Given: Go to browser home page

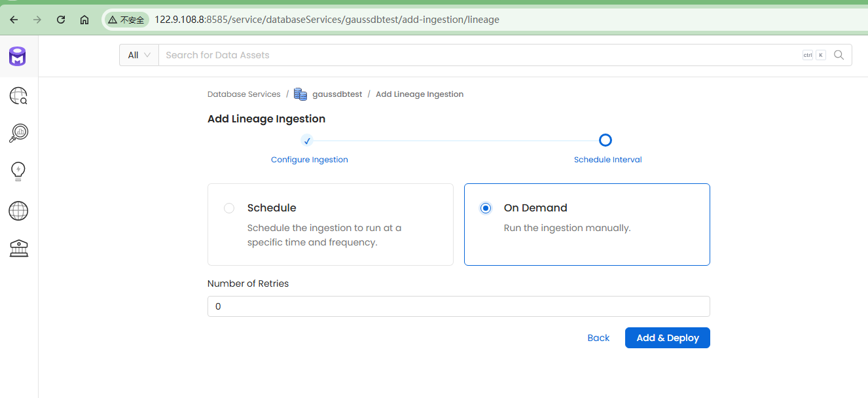Looking at the screenshot, I should click(x=84, y=20).
